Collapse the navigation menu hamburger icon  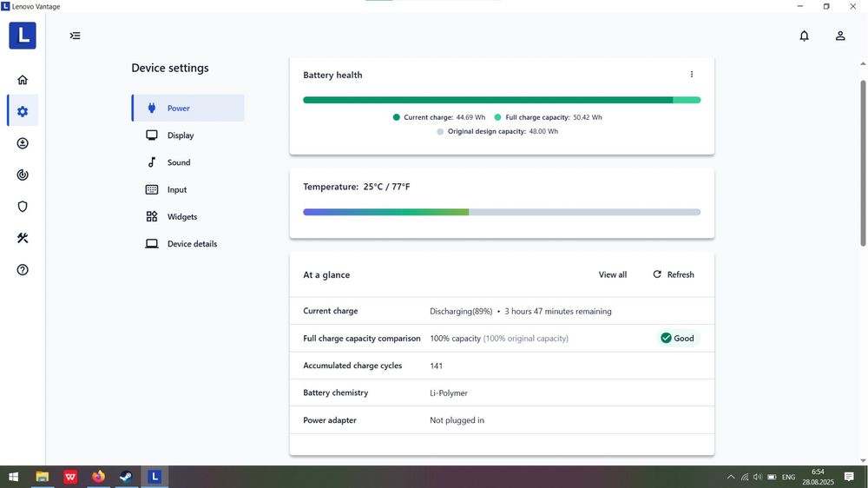(76, 36)
